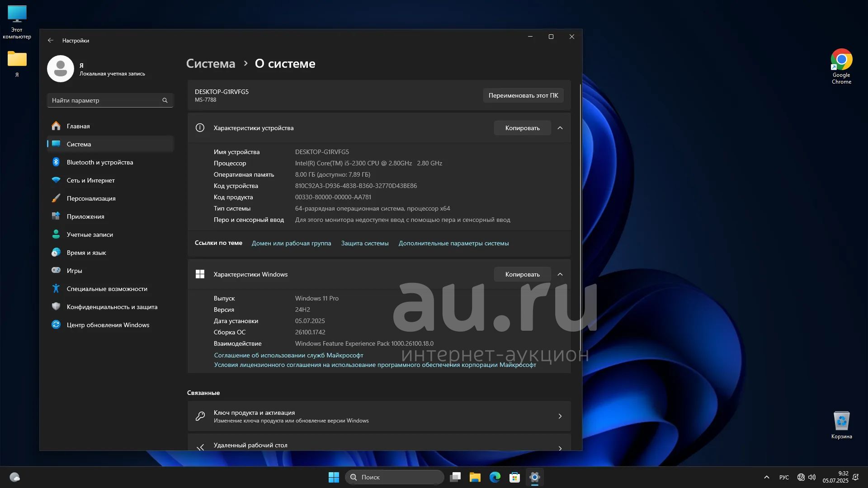This screenshot has width=868, height=488.
Task: Open the Защита системы link
Action: [365, 243]
